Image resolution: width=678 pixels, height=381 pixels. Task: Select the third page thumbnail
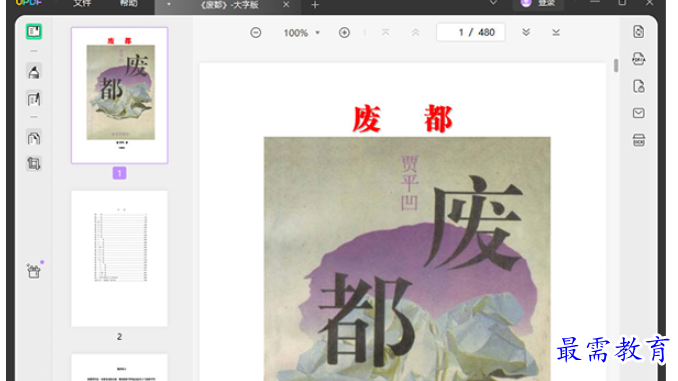coord(120,368)
